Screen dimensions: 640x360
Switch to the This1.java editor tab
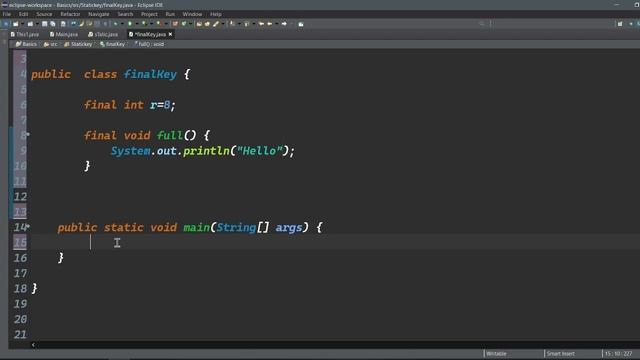point(25,34)
